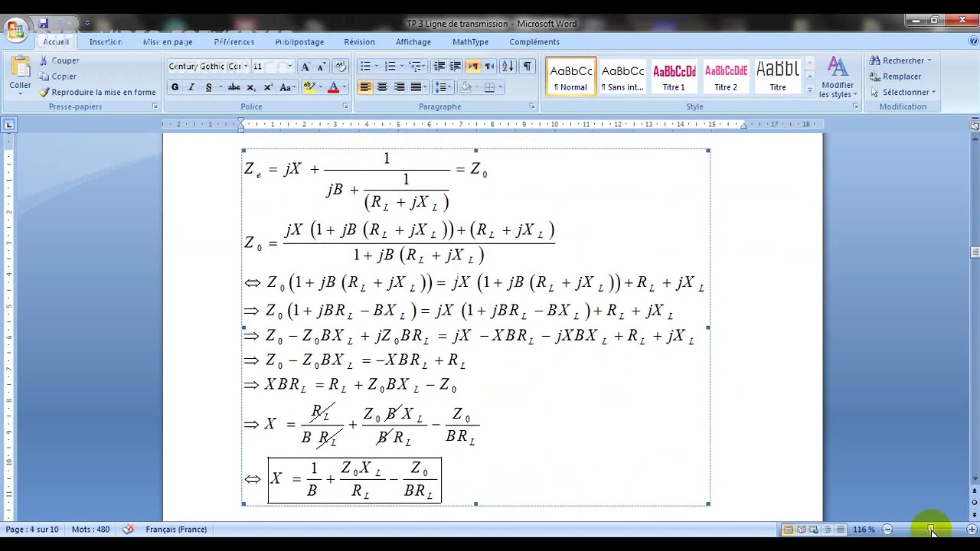Toggle bold with the G button
Viewport: 980px width, 551px height.
175,87
